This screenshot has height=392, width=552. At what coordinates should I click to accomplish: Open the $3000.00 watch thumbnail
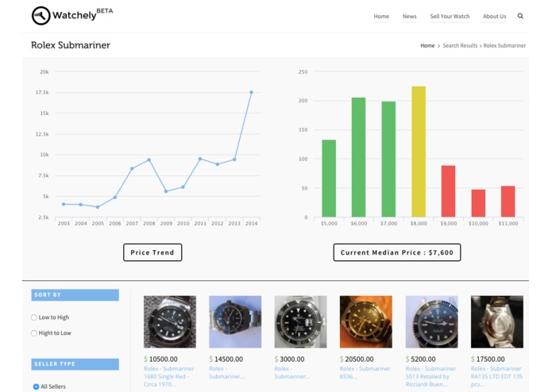coord(301,321)
